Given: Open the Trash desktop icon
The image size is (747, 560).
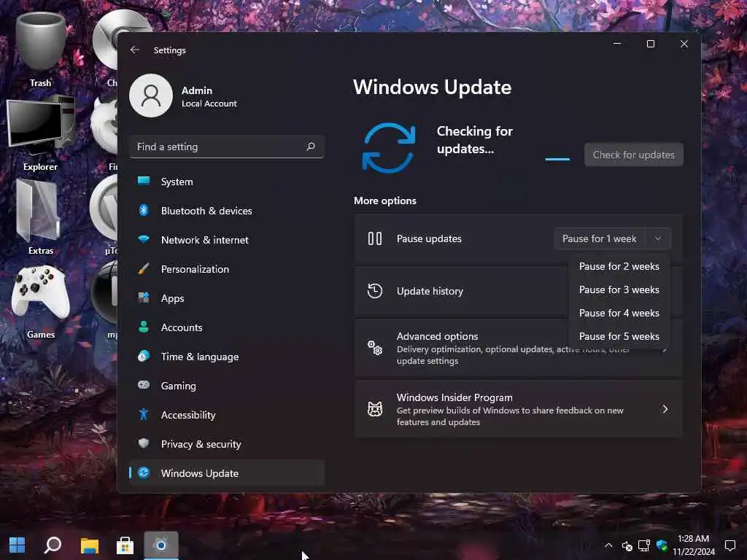Looking at the screenshot, I should click(41, 47).
